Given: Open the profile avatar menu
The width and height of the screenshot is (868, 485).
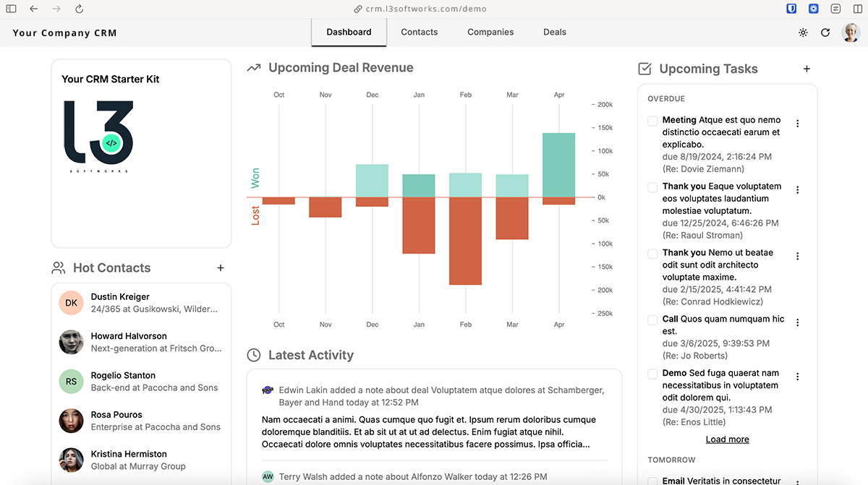Looking at the screenshot, I should pos(851,33).
